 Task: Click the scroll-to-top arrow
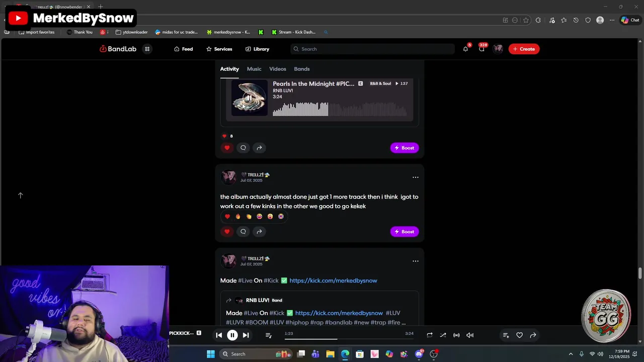coord(21,195)
